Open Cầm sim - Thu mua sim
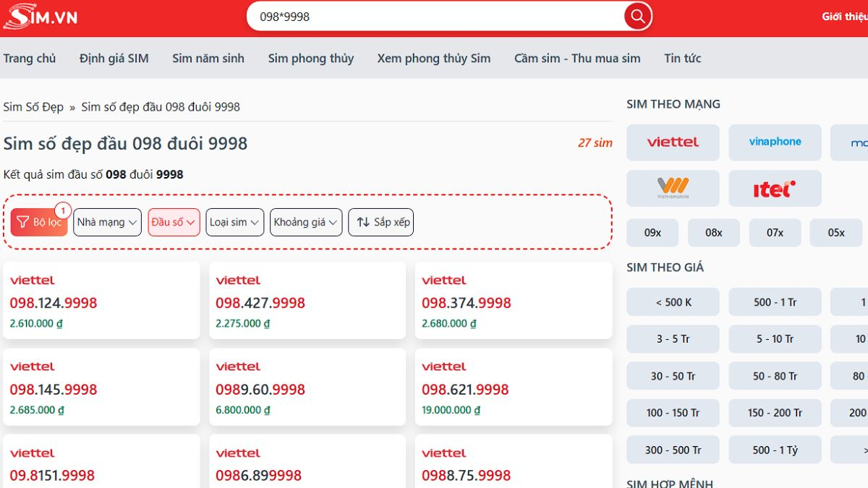Screen dimensions: 868x488 577,58
